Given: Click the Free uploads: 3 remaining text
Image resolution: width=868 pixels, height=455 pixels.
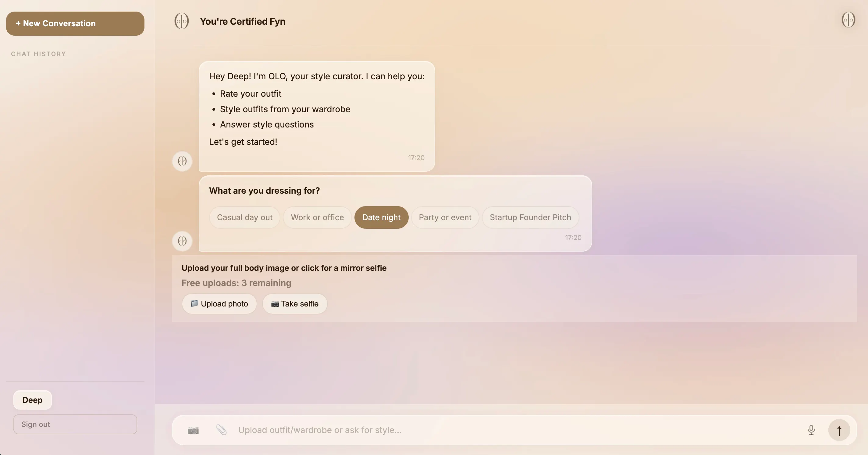Looking at the screenshot, I should (236, 283).
